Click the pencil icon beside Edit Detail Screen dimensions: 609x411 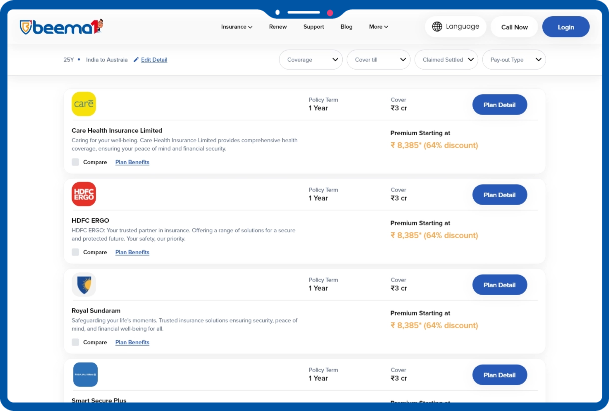[x=136, y=60]
